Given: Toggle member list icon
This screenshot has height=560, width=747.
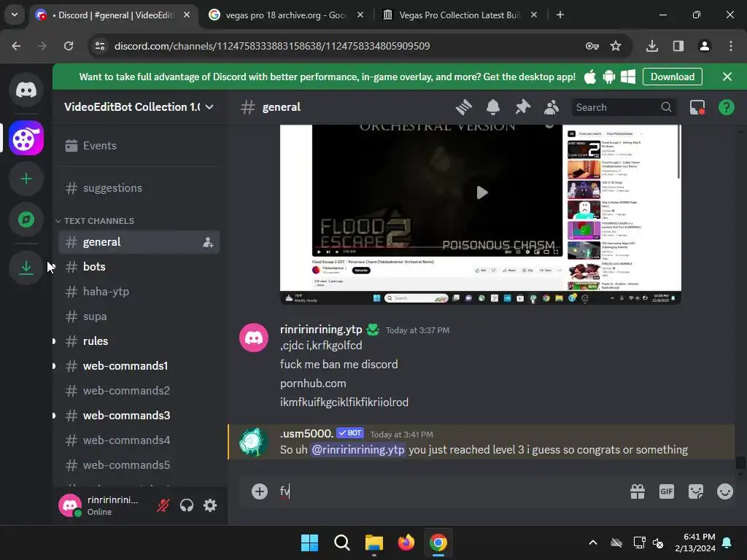Looking at the screenshot, I should tap(551, 107).
